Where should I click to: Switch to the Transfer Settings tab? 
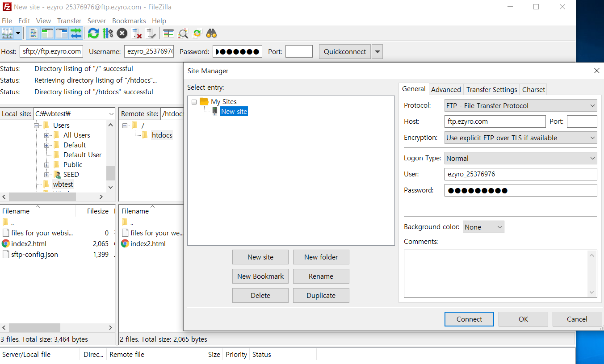point(491,89)
